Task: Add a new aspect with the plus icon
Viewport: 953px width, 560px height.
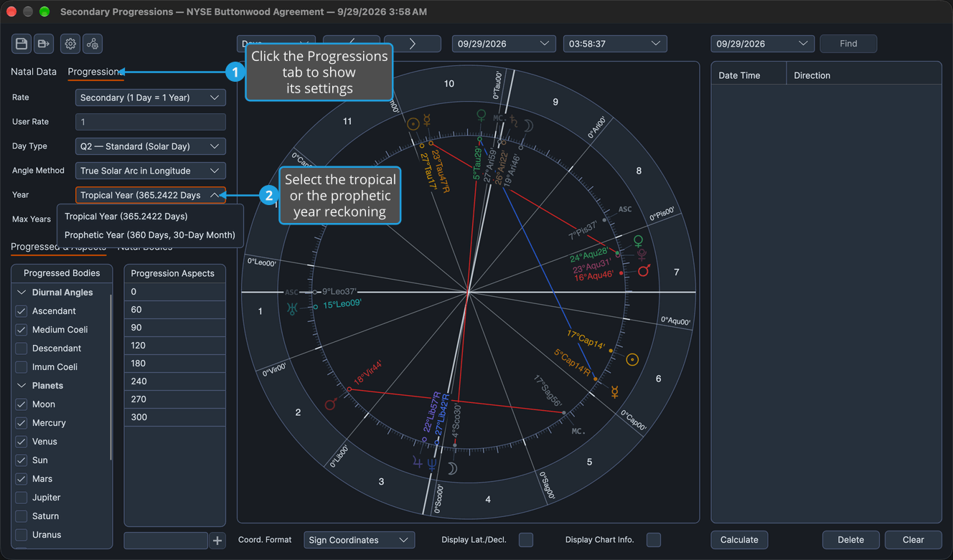Action: [x=217, y=540]
